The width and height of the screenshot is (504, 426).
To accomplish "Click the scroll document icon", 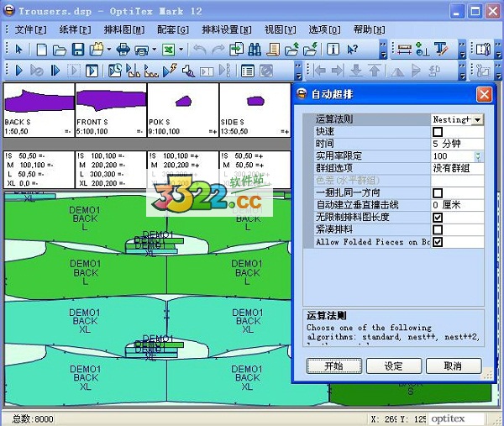I will coord(274,50).
